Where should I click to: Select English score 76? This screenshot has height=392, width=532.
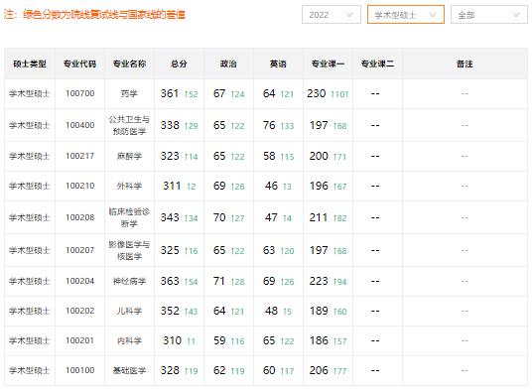pyautogui.click(x=269, y=125)
